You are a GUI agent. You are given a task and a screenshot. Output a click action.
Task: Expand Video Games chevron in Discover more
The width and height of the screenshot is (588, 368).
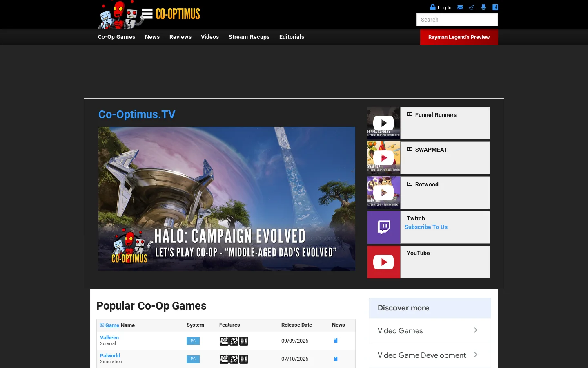click(475, 330)
